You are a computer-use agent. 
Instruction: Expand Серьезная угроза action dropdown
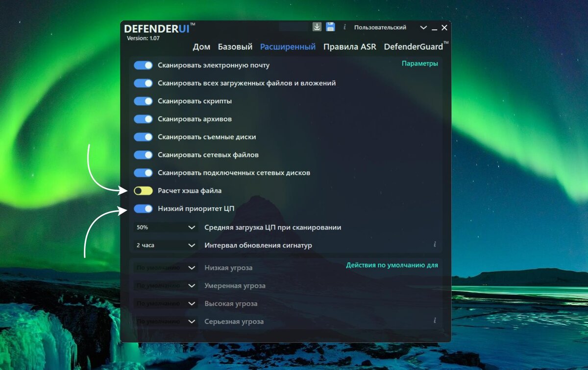tap(166, 322)
